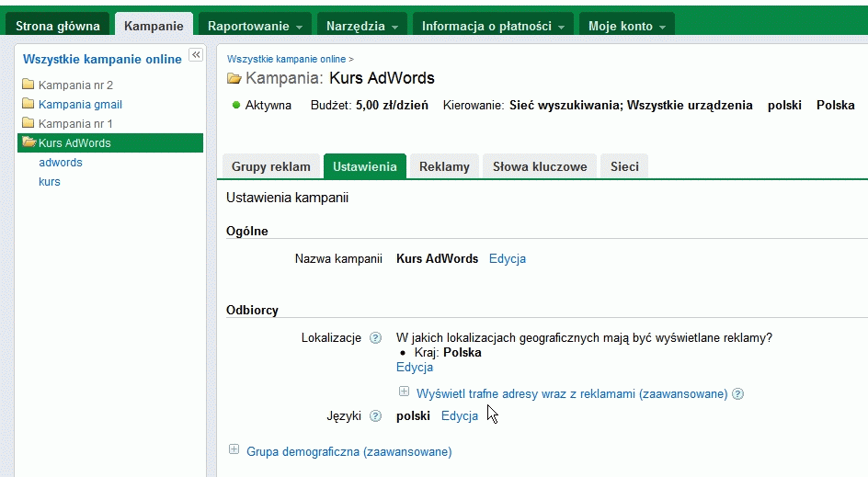Open help icon after Wyświetl trafne adresy link
This screenshot has width=868, height=477.
pos(738,394)
